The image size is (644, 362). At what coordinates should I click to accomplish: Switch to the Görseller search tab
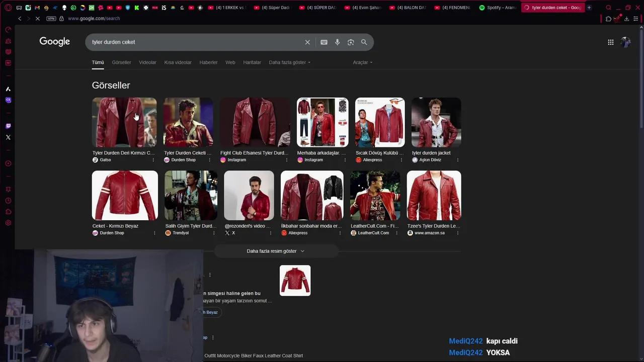tap(121, 62)
